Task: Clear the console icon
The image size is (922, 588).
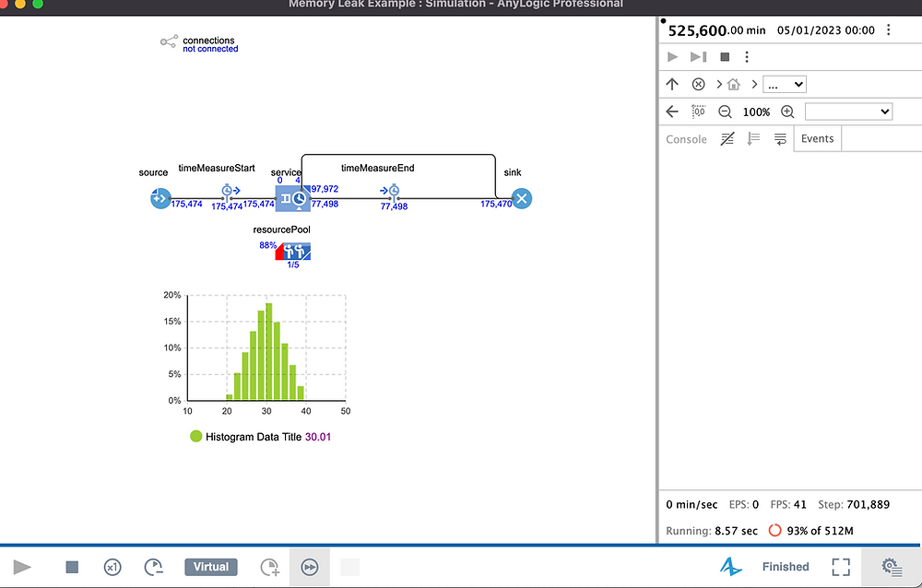Action: coord(727,139)
